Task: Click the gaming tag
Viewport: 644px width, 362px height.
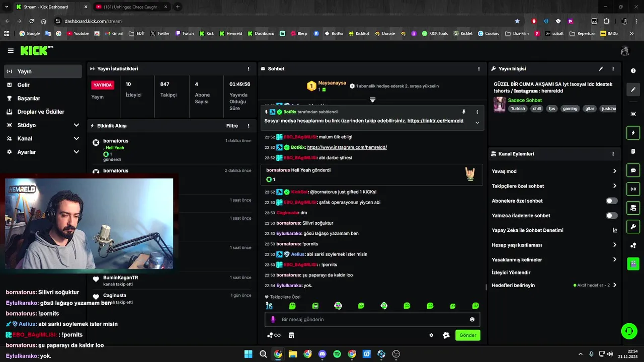Action: [x=570, y=109]
